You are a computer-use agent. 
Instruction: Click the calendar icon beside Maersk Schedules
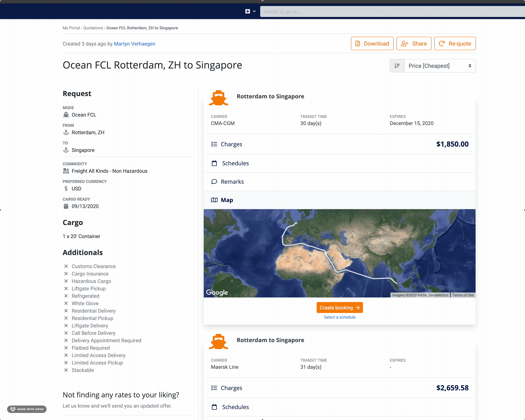coord(214,407)
